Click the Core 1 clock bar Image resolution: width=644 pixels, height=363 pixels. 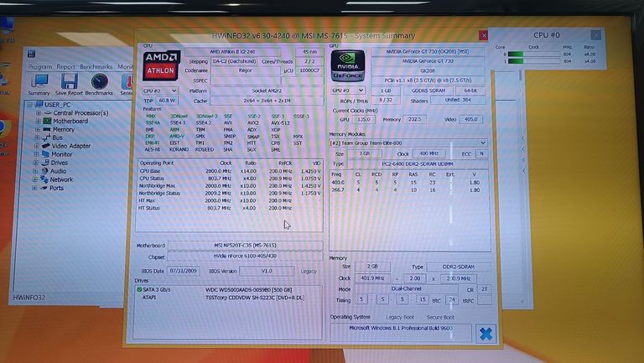533,61
